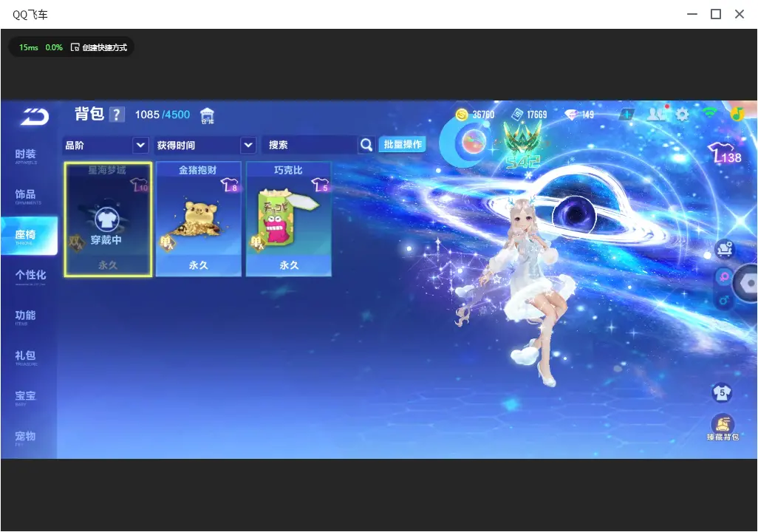Screen dimensions: 758x532
Task: Select the 金猪抱财 seat card
Action: 198,219
